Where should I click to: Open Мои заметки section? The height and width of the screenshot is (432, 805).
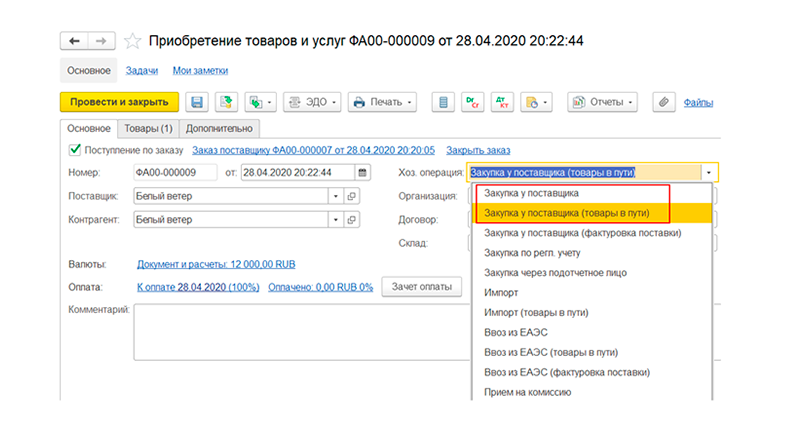[200, 71]
